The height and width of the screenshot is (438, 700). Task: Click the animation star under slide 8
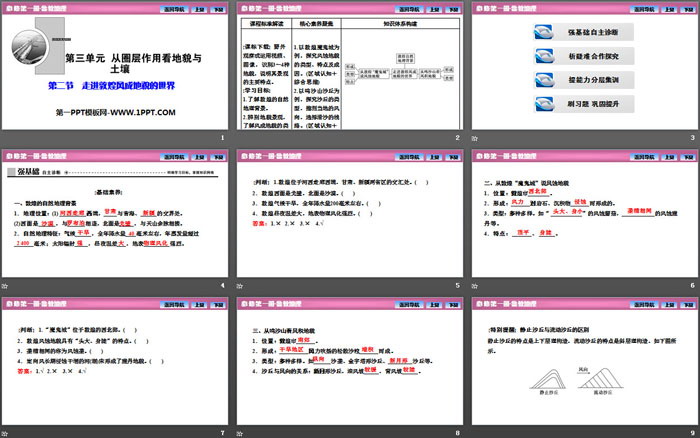tap(240, 433)
